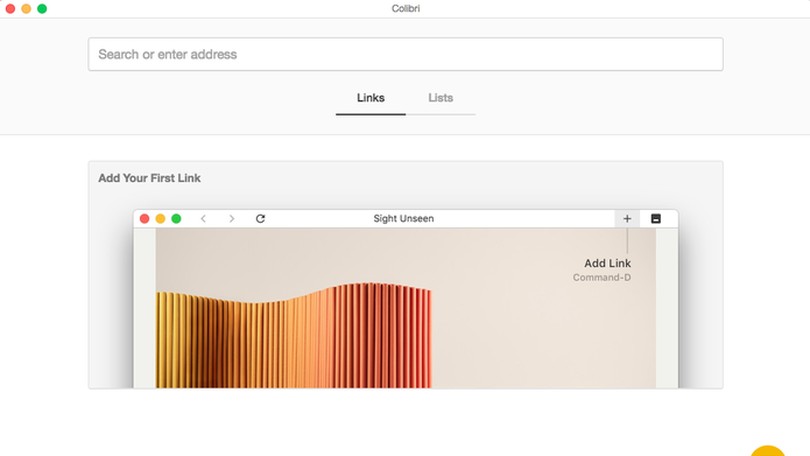This screenshot has width=810, height=456.
Task: Click the Sight Unseen page title
Action: pyautogui.click(x=403, y=218)
